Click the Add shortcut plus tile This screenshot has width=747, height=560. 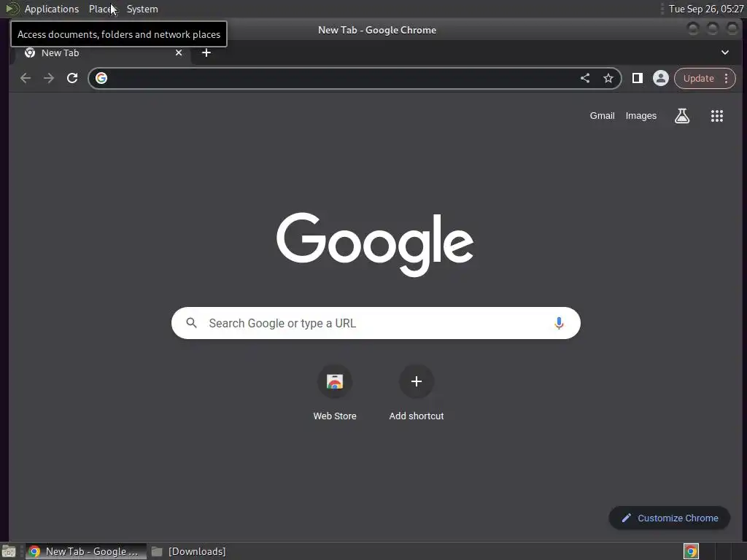pyautogui.click(x=417, y=381)
